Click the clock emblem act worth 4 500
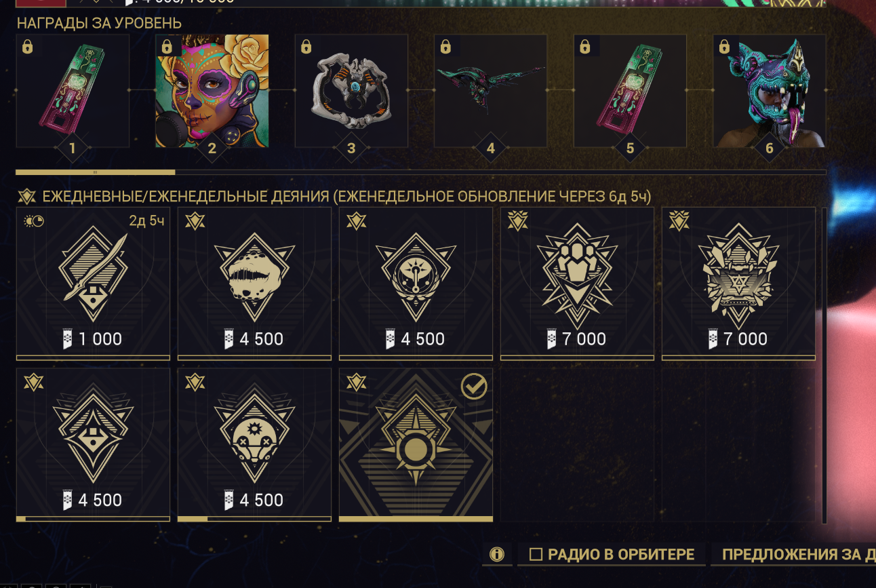This screenshot has height=588, width=876. 416,283
